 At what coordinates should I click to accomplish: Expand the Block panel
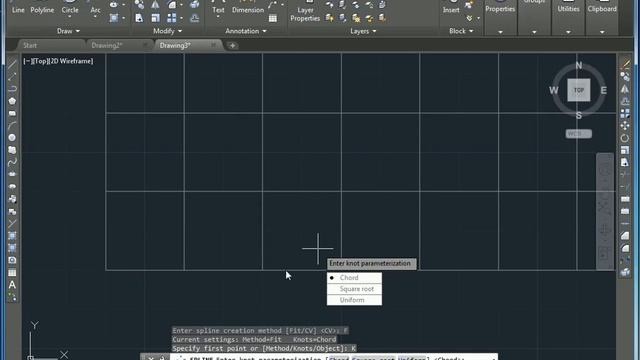pos(461,31)
